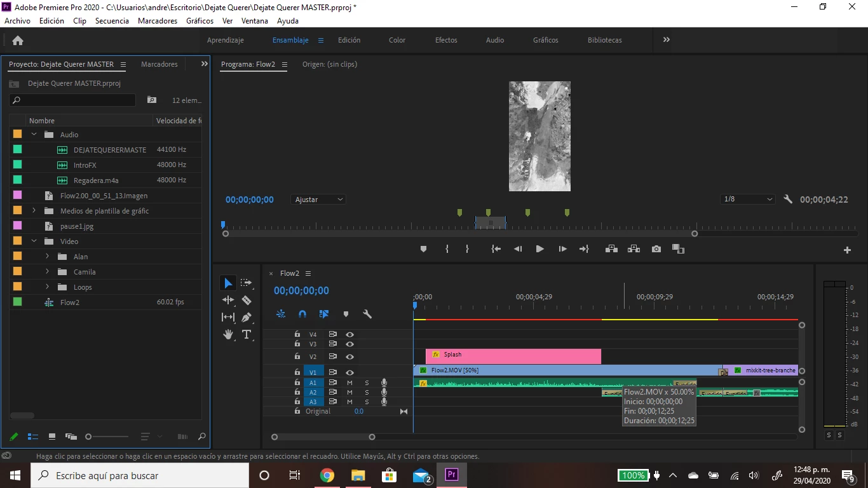Play the Program monitor
The image size is (868, 488).
tap(539, 249)
